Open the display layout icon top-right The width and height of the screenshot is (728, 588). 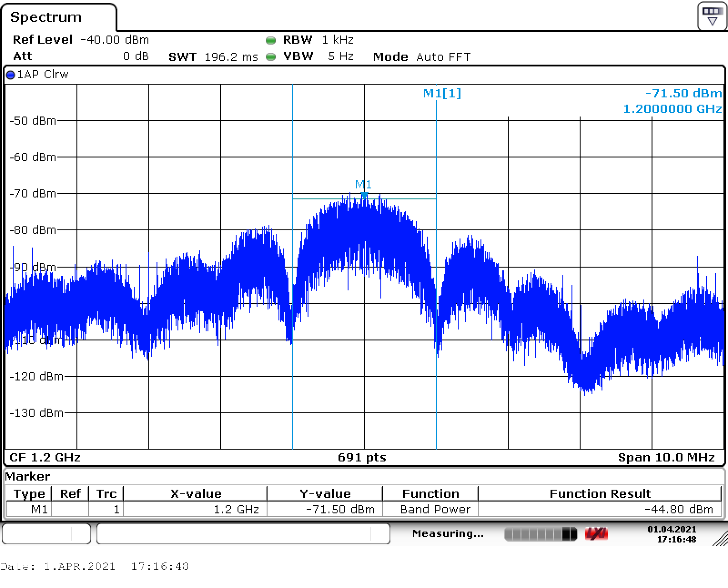coord(712,16)
